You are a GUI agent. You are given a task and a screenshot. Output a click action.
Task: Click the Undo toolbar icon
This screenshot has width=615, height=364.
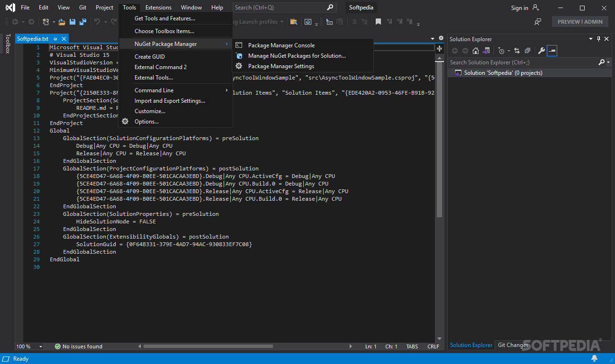pos(97,22)
